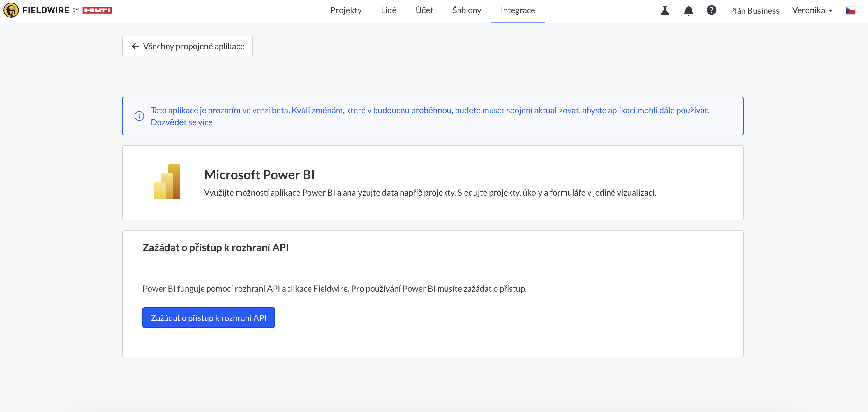Click the text about Power BI using Fieldwire API
The width and height of the screenshot is (868, 412).
click(x=335, y=288)
